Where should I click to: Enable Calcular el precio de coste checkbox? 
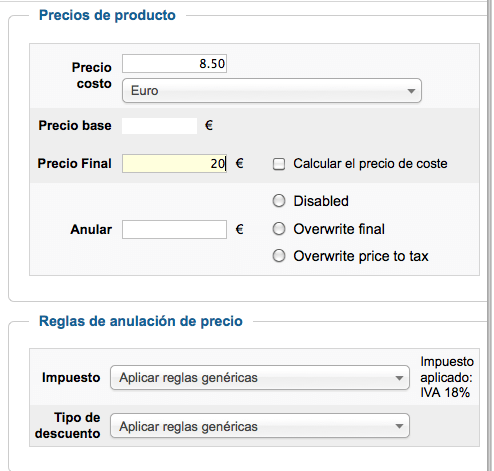point(279,164)
